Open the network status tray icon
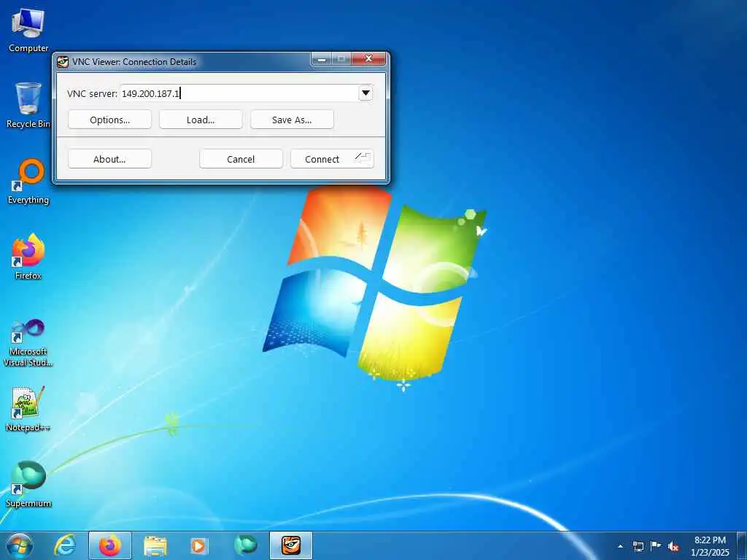 pos(638,546)
